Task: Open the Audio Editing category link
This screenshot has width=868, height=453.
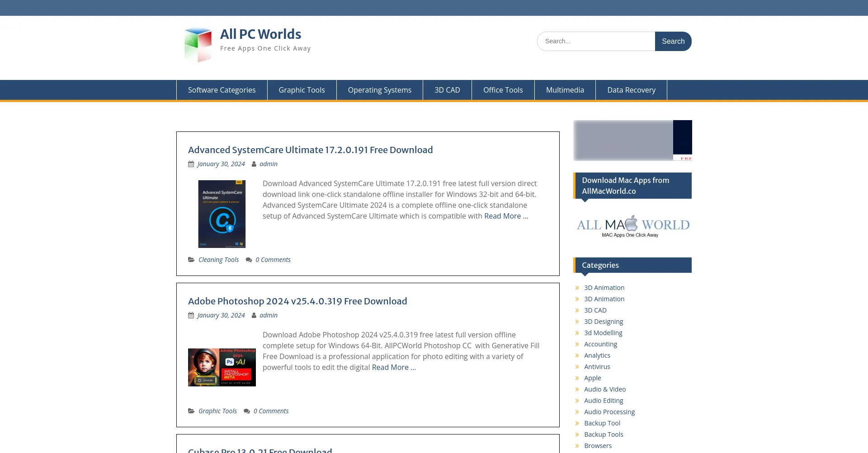Action: point(604,401)
